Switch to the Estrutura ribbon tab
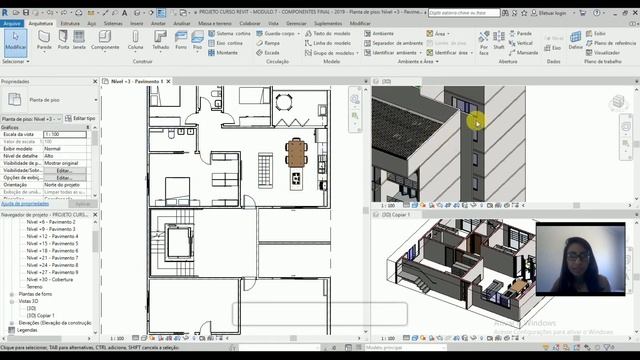640x360 pixels. point(70,24)
